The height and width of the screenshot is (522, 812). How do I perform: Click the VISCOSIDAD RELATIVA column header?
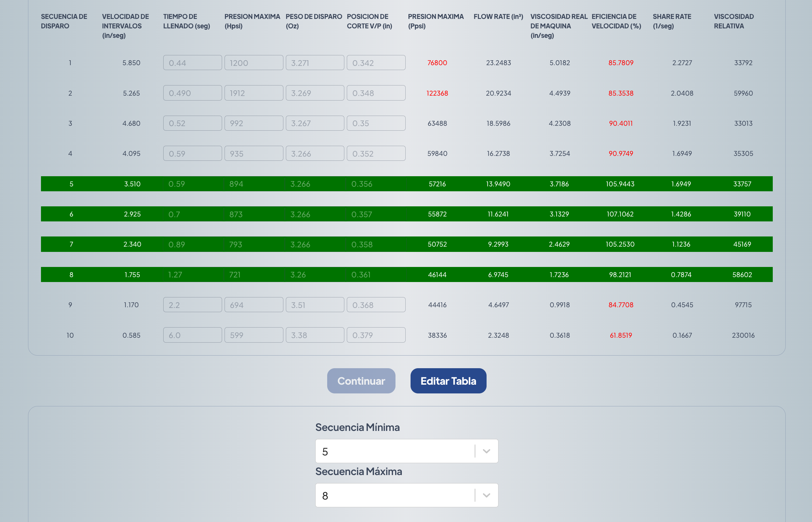[734, 21]
